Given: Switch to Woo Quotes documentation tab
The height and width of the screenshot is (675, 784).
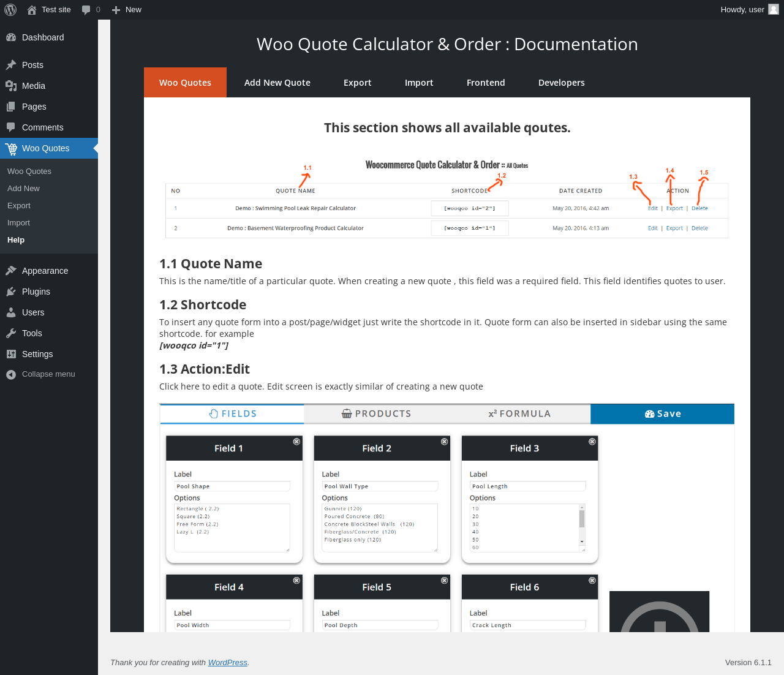Looking at the screenshot, I should coord(185,83).
